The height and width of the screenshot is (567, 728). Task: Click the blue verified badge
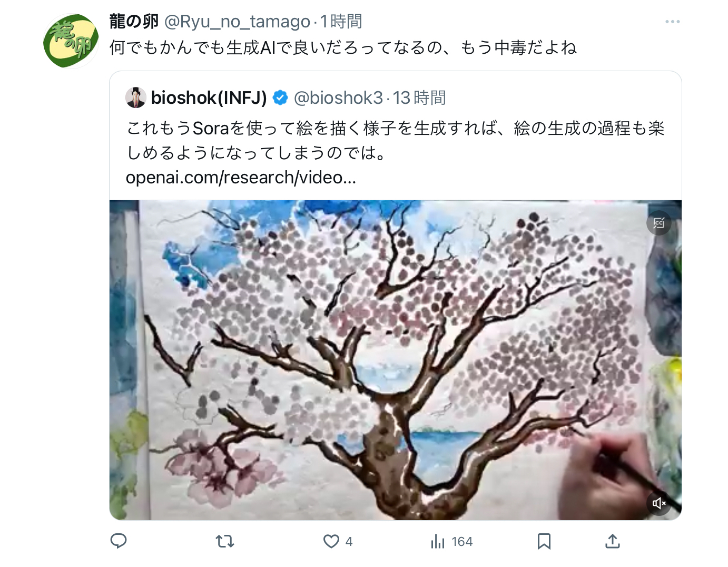pyautogui.click(x=280, y=97)
